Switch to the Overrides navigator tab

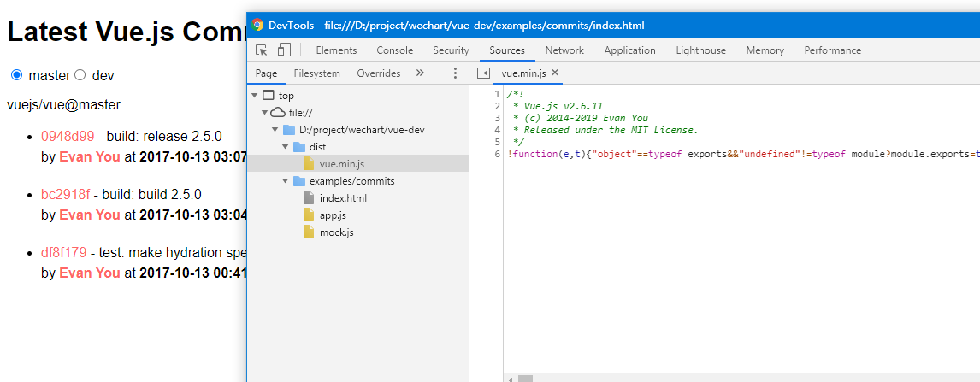pyautogui.click(x=379, y=73)
